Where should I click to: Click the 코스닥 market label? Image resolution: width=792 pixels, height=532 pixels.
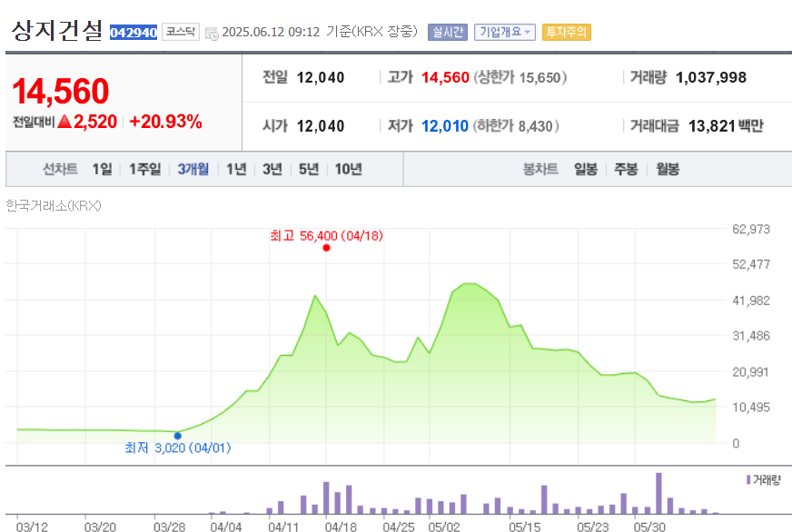point(181,32)
